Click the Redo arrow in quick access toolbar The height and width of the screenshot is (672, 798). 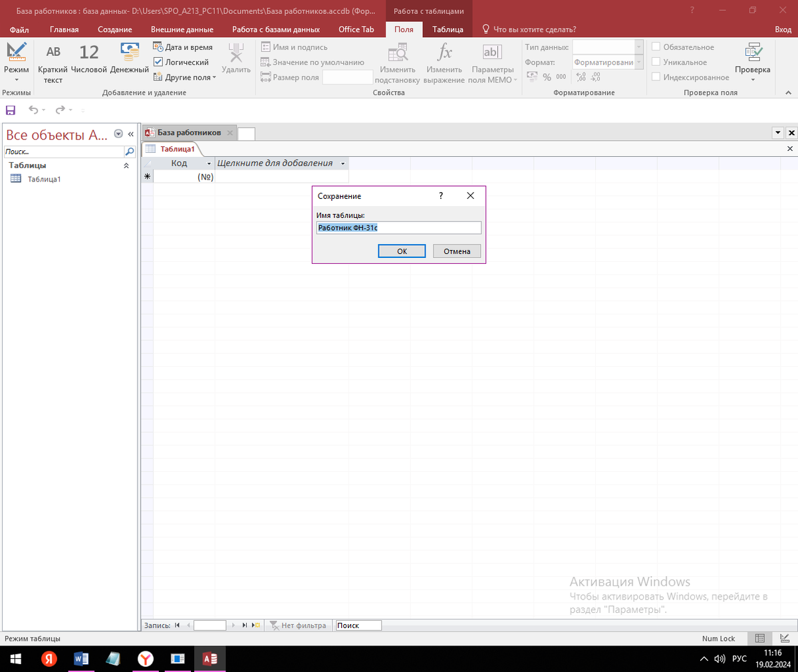60,110
